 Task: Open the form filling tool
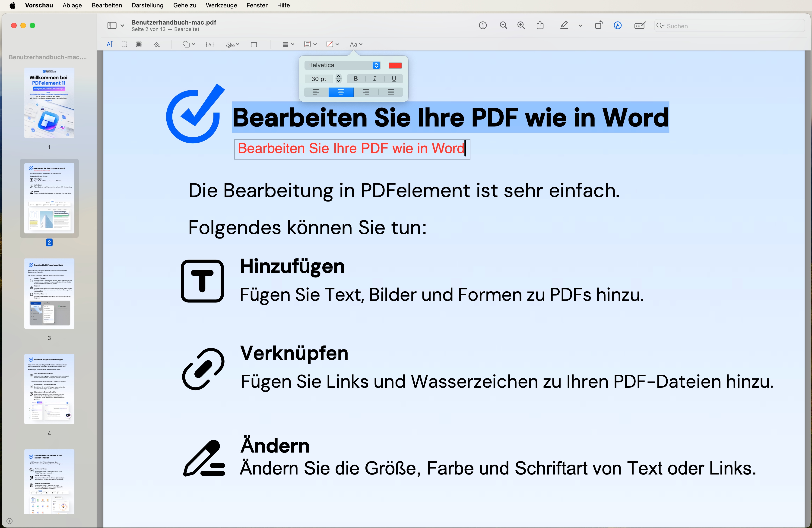[640, 25]
